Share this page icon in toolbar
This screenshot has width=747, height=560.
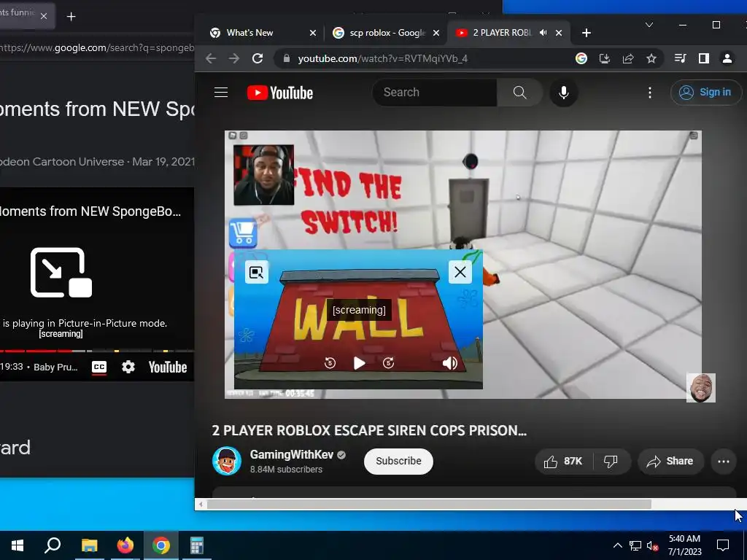(628, 58)
